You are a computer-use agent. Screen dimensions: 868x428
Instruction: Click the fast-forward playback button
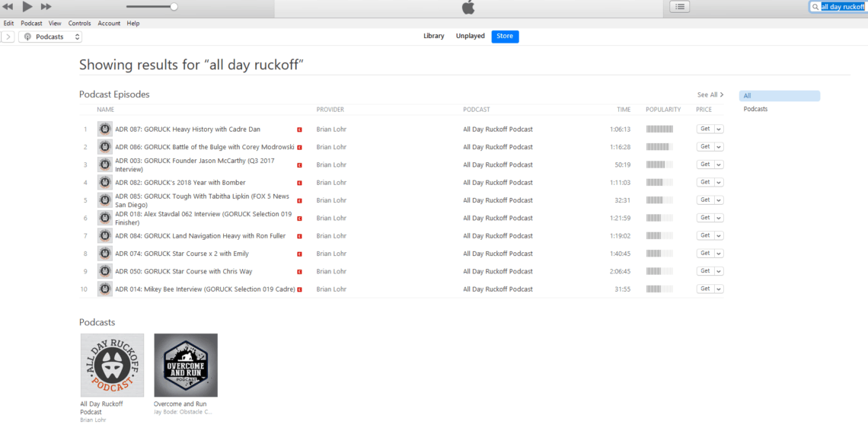[46, 7]
